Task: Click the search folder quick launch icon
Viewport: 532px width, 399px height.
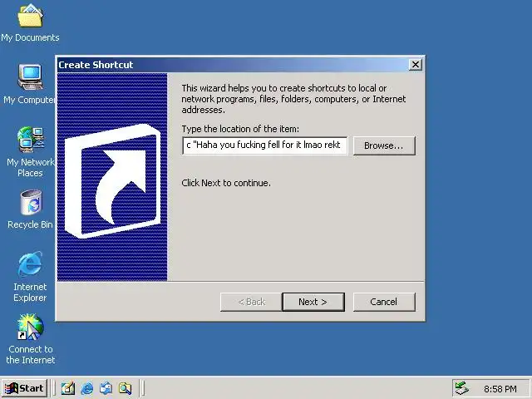Action: (125, 388)
